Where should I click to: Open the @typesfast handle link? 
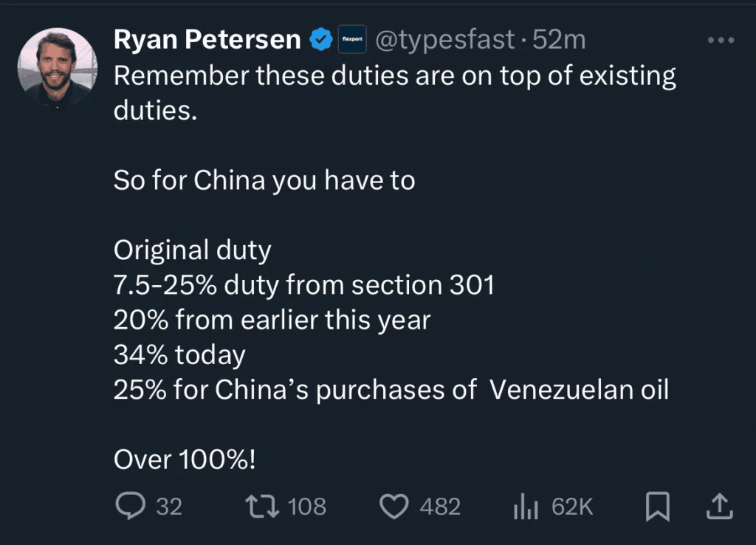point(445,41)
